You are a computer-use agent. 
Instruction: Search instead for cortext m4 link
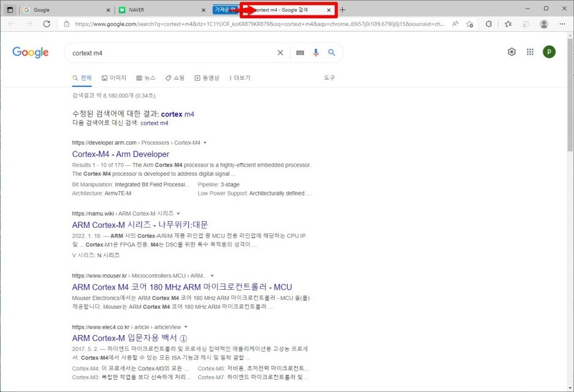[154, 123]
